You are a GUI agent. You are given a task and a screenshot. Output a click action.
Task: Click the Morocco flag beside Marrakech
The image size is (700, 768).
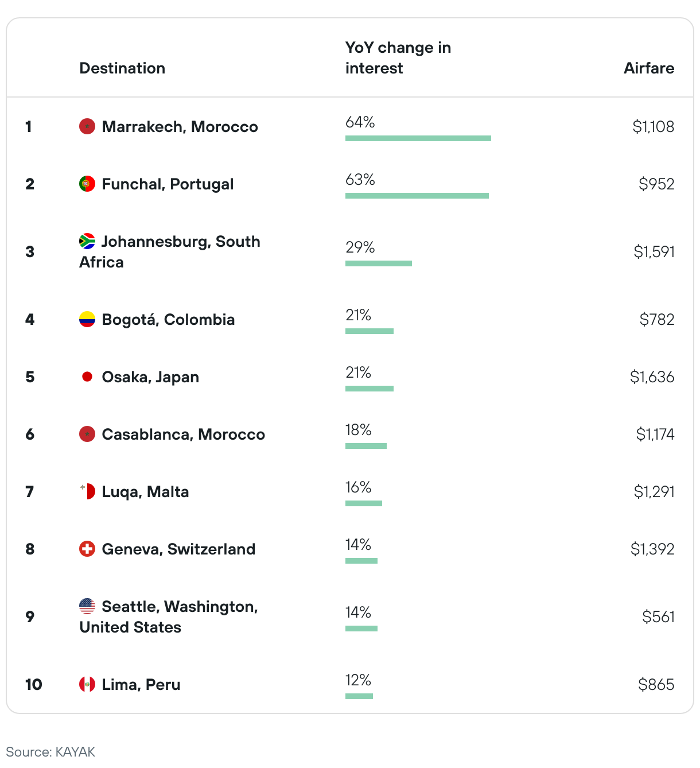tap(87, 126)
